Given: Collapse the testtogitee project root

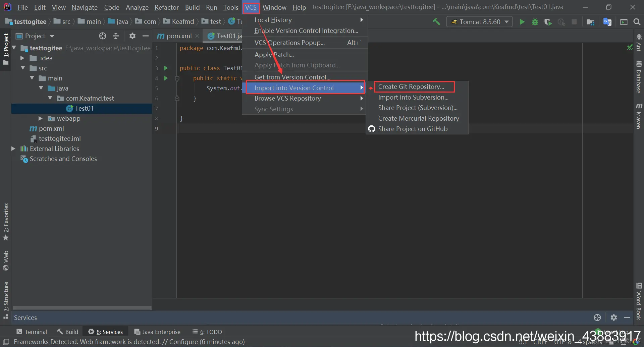Looking at the screenshot, I should coord(14,48).
